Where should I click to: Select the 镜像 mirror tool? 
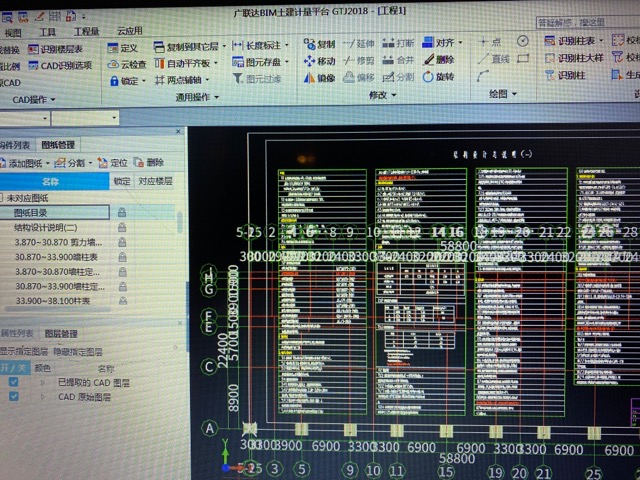[320, 77]
